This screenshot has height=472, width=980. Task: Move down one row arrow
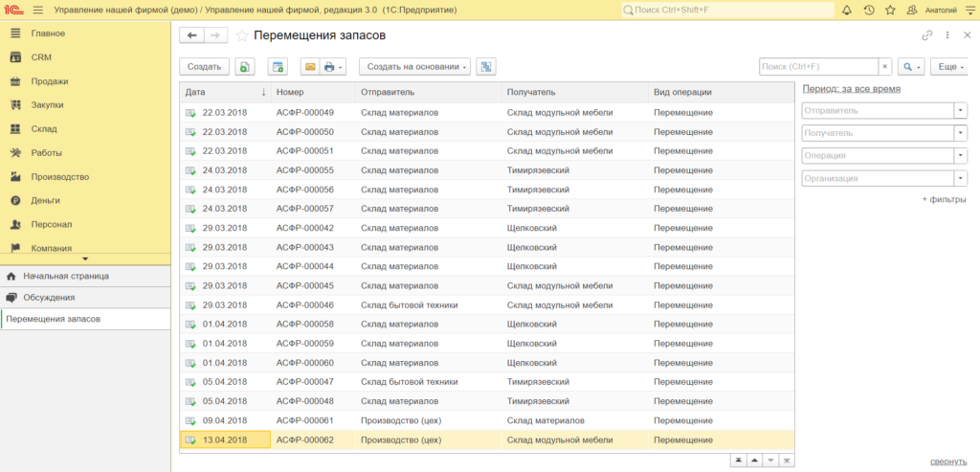771,461
